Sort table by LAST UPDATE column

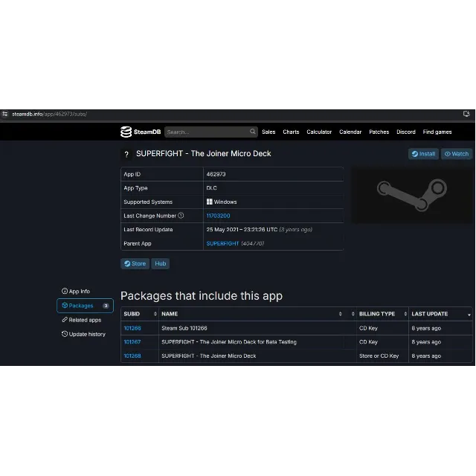coord(440,314)
